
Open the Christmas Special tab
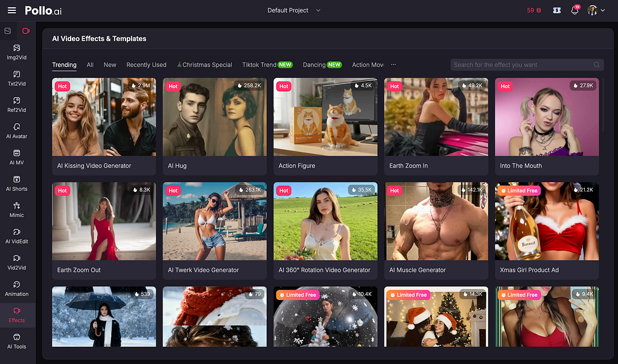click(204, 65)
